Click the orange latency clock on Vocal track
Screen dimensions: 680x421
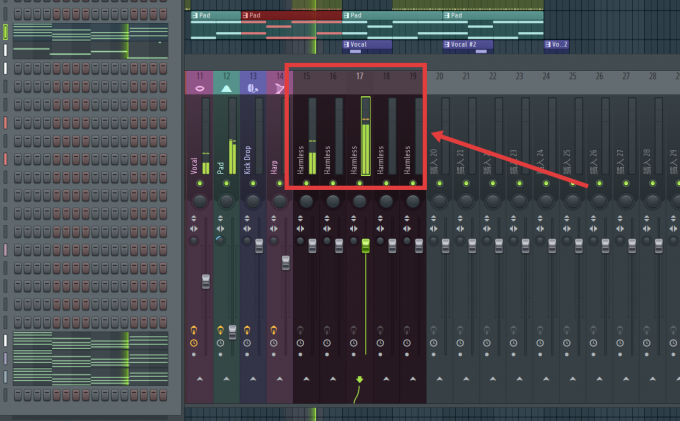tap(193, 343)
